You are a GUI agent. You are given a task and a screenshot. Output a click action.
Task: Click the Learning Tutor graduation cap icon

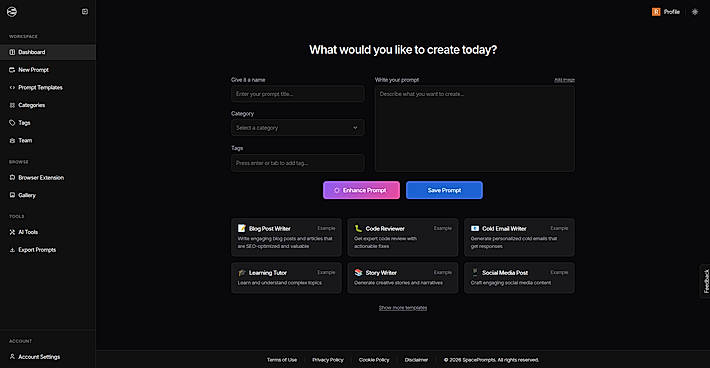pos(242,272)
